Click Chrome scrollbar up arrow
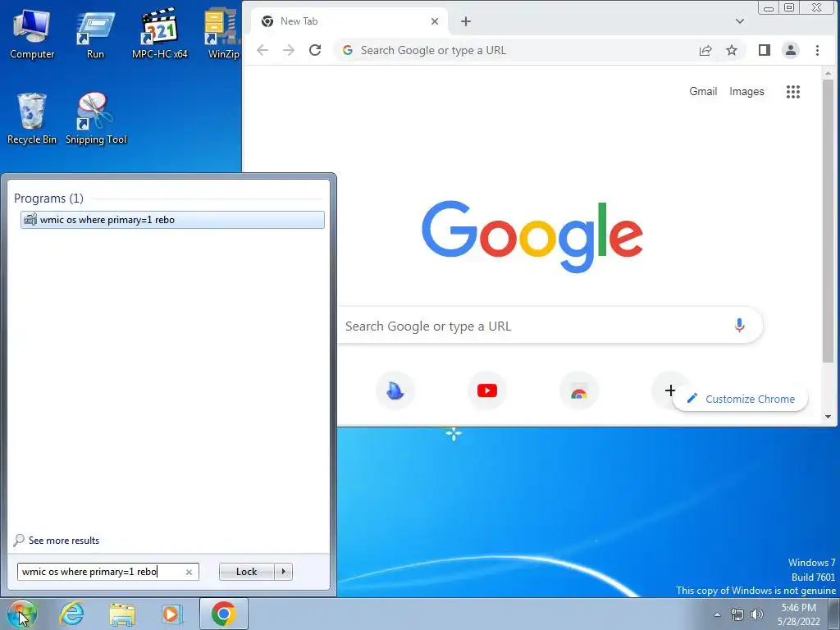This screenshot has width=840, height=630. [x=829, y=73]
